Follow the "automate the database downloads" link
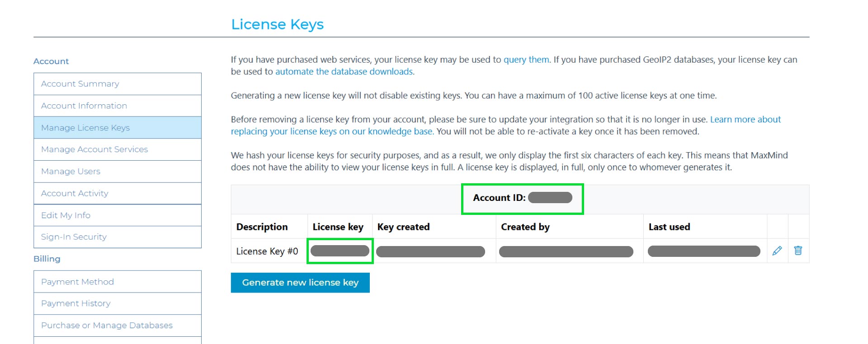868x344 pixels. (x=344, y=71)
